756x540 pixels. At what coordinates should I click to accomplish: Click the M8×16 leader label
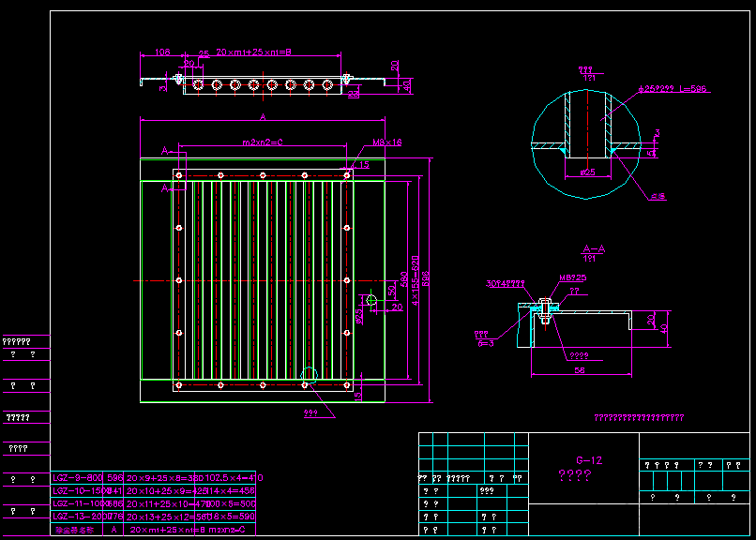[x=387, y=142]
